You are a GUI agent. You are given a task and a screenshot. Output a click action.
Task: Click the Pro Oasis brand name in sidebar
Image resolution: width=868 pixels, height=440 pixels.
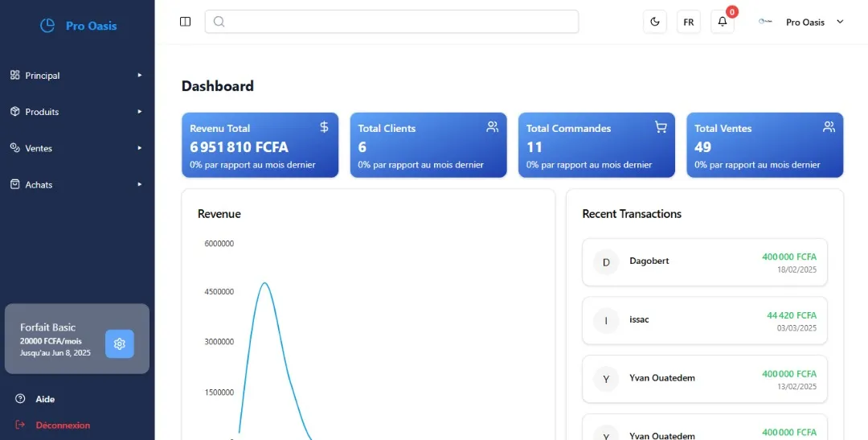92,26
